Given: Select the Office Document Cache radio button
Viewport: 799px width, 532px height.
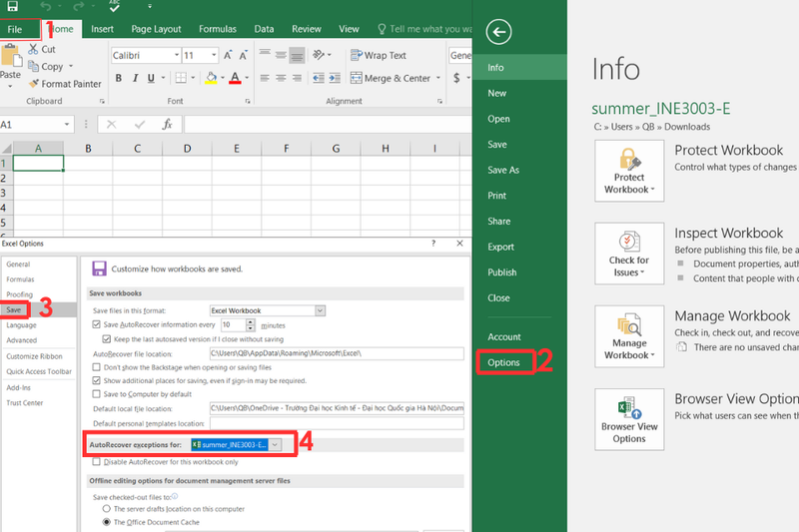Looking at the screenshot, I should click(107, 522).
